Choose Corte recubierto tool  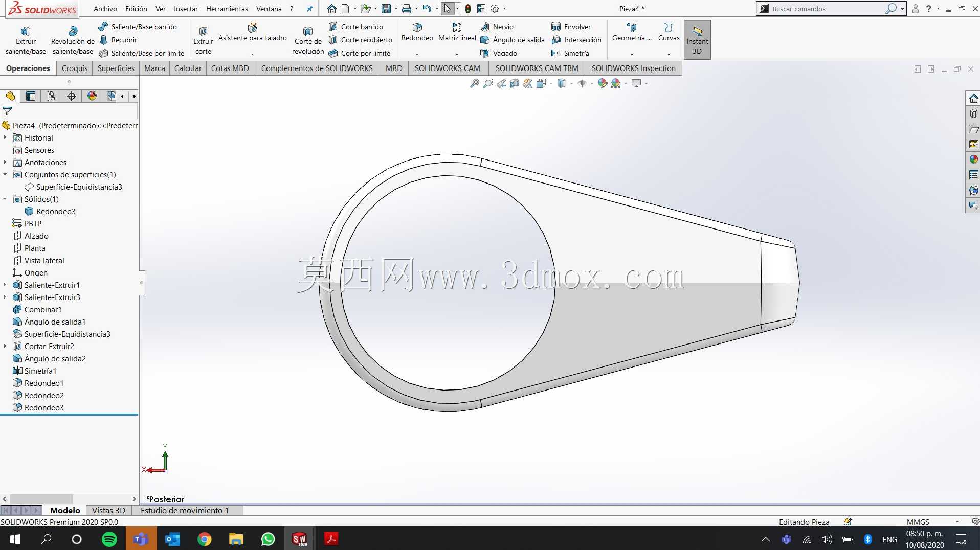pyautogui.click(x=361, y=40)
